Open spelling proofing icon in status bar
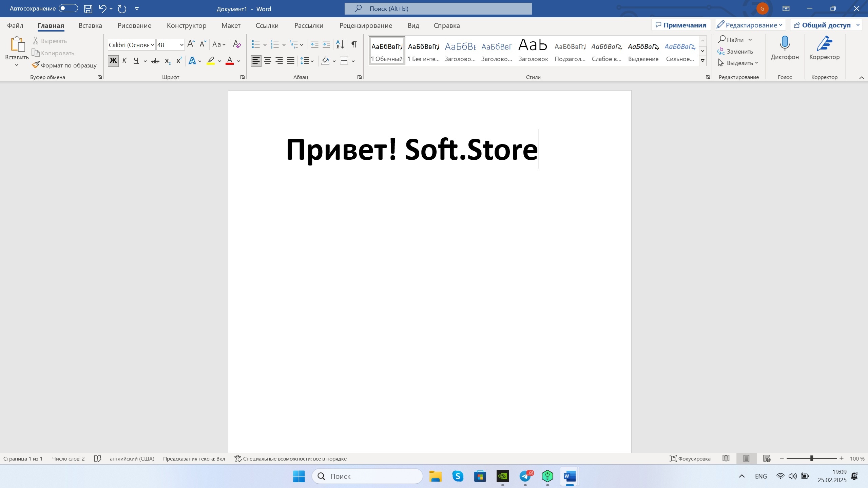The image size is (868, 488). [x=97, y=459]
